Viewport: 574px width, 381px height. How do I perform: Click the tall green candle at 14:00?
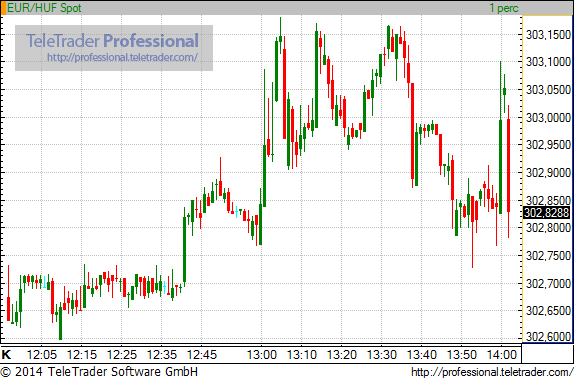[x=500, y=167]
